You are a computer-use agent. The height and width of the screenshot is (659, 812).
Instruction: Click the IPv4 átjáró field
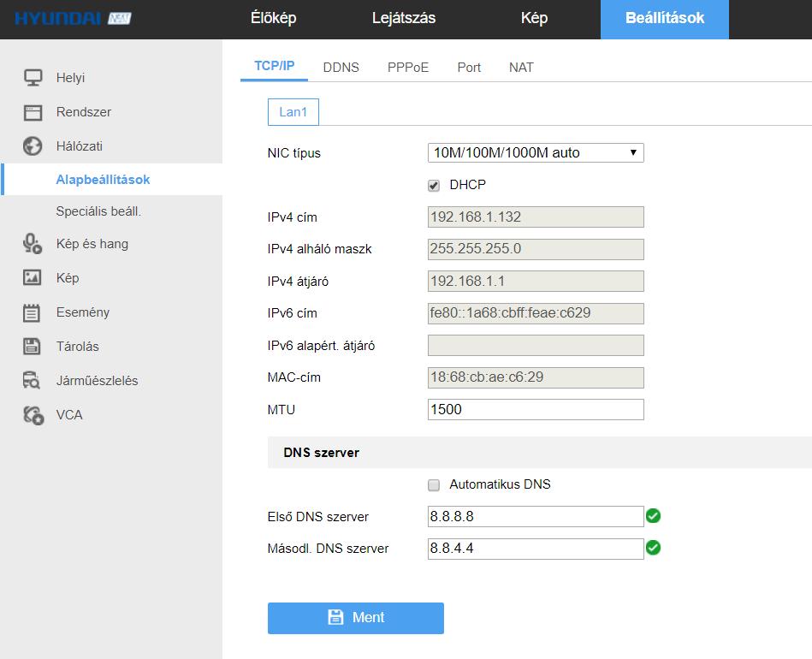point(536,282)
